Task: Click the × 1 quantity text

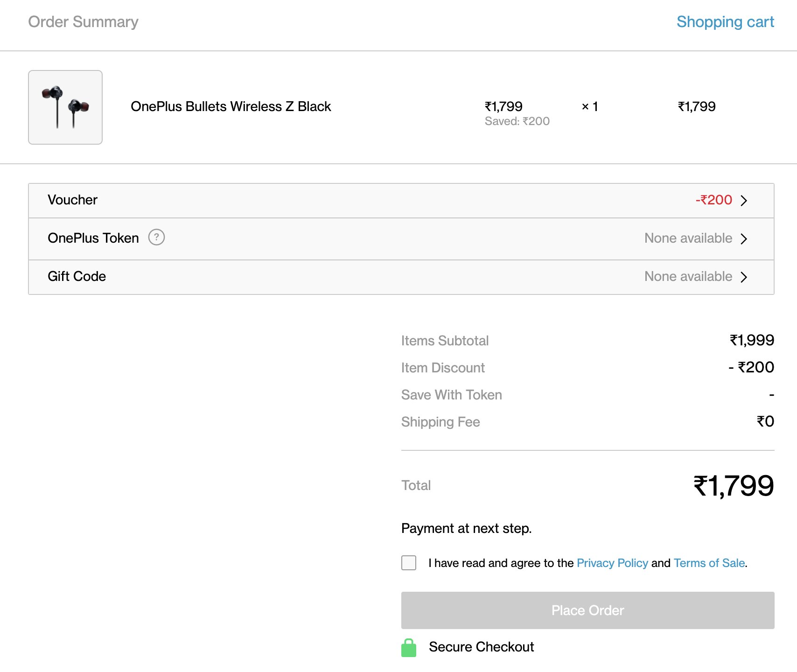Action: [590, 107]
